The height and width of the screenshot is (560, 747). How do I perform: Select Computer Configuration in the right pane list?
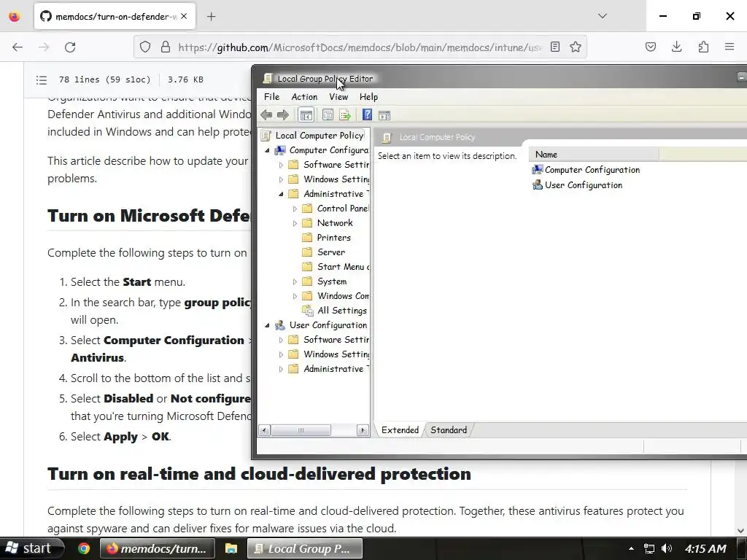[x=592, y=170]
